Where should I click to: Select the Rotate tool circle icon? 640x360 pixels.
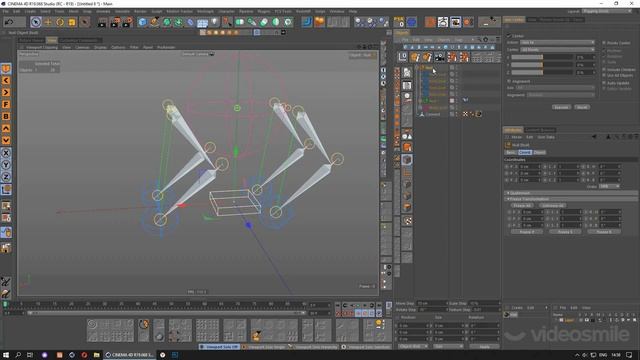[x=60, y=22]
